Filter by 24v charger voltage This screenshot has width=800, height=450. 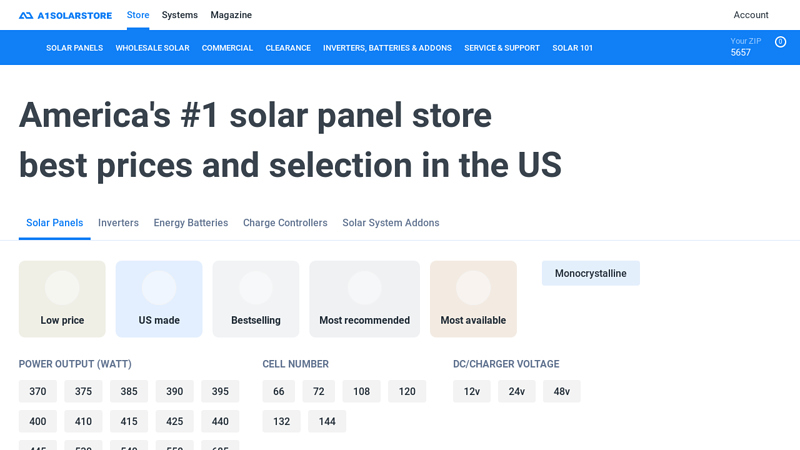517,391
